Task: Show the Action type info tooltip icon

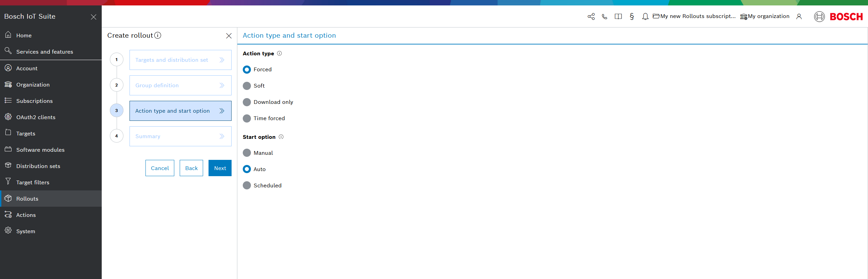Action: (279, 53)
